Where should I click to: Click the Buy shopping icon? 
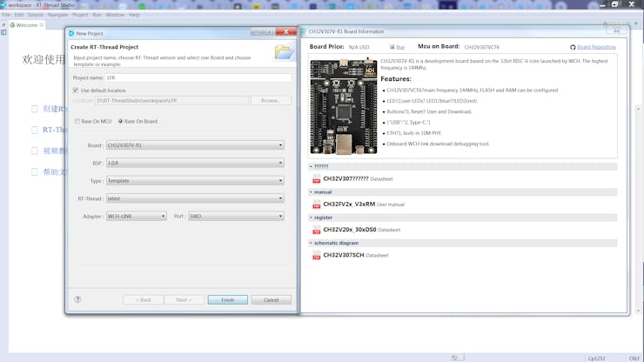coord(391,47)
